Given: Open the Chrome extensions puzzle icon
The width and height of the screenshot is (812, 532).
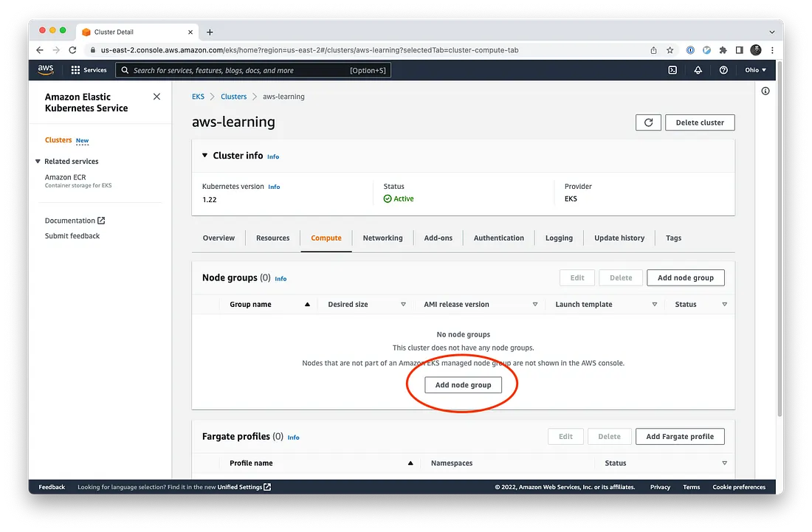Looking at the screenshot, I should [723, 50].
